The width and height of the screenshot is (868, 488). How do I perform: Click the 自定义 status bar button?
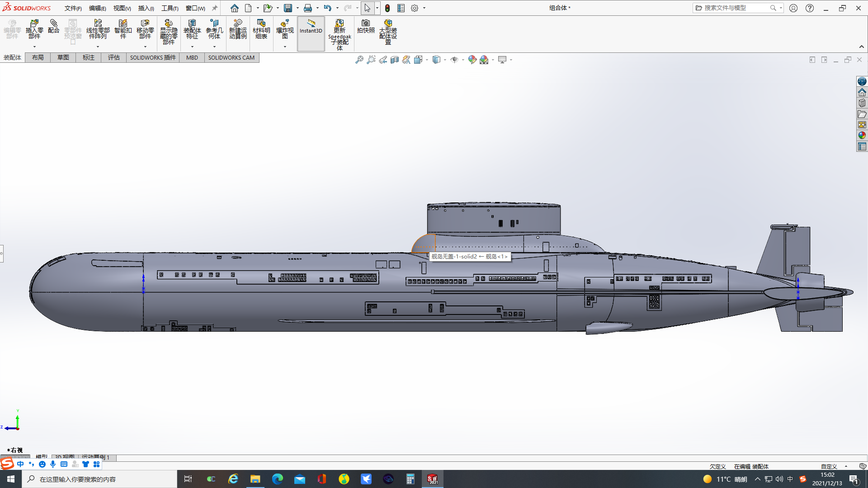(829, 466)
